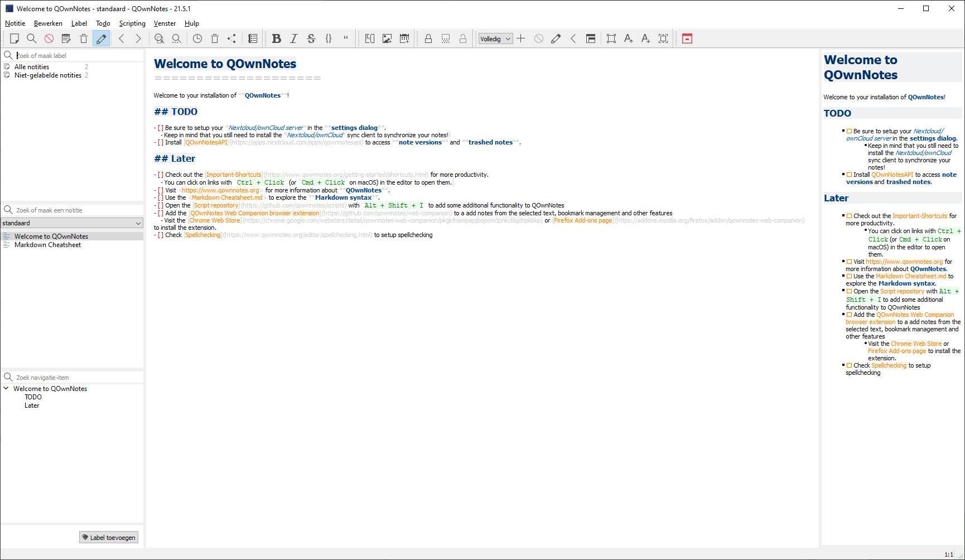The width and height of the screenshot is (965, 560).
Task: Click the red todo list icon
Action: tap(687, 38)
